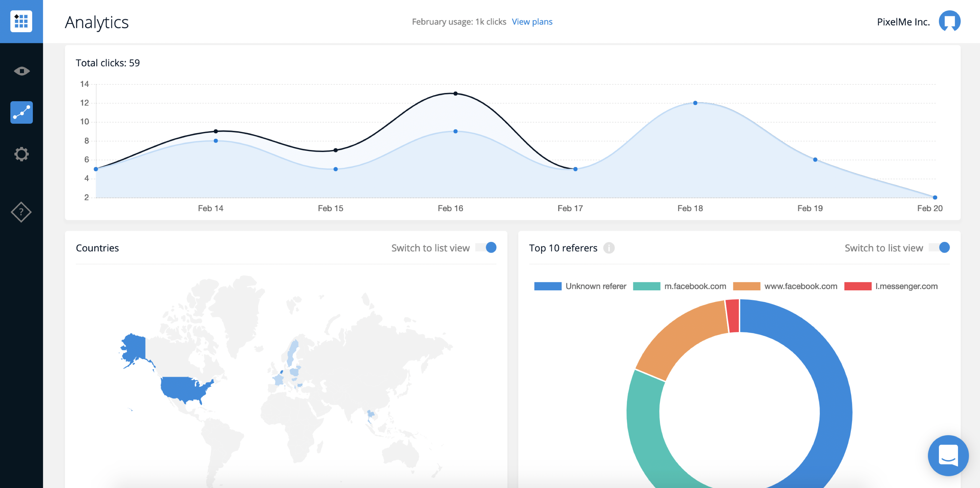Click the Total clicks: 59 text
980x488 pixels.
(108, 63)
